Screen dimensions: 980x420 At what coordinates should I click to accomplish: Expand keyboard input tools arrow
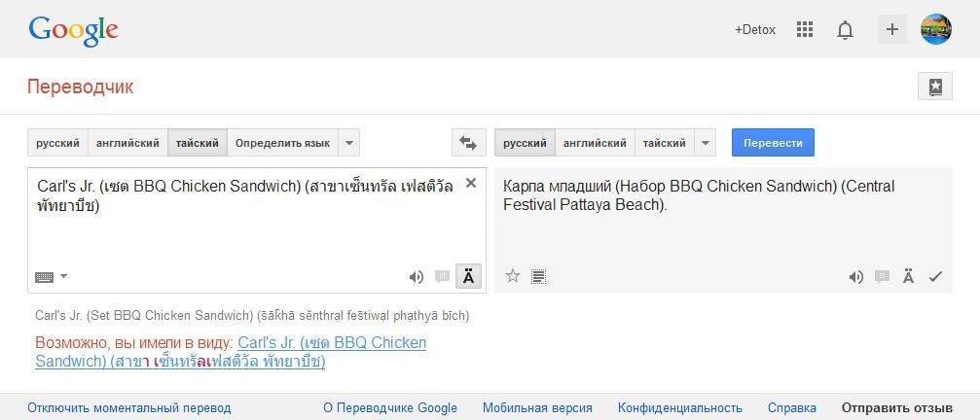click(64, 276)
